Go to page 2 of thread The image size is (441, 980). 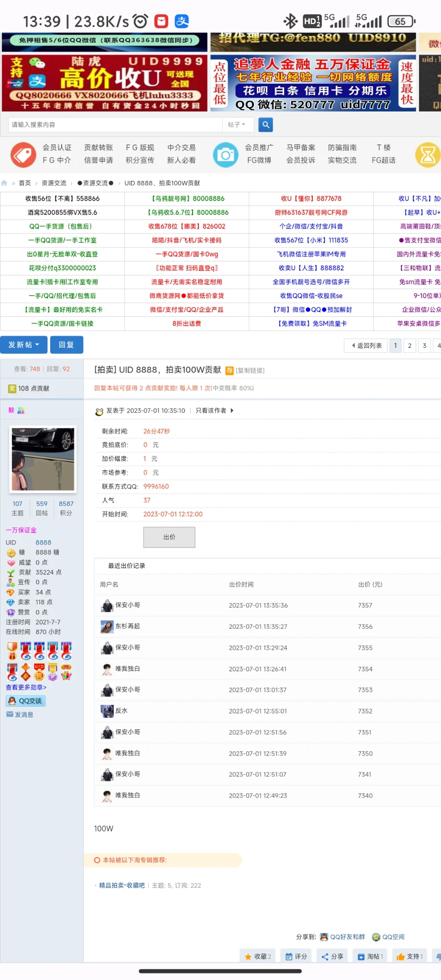click(409, 345)
